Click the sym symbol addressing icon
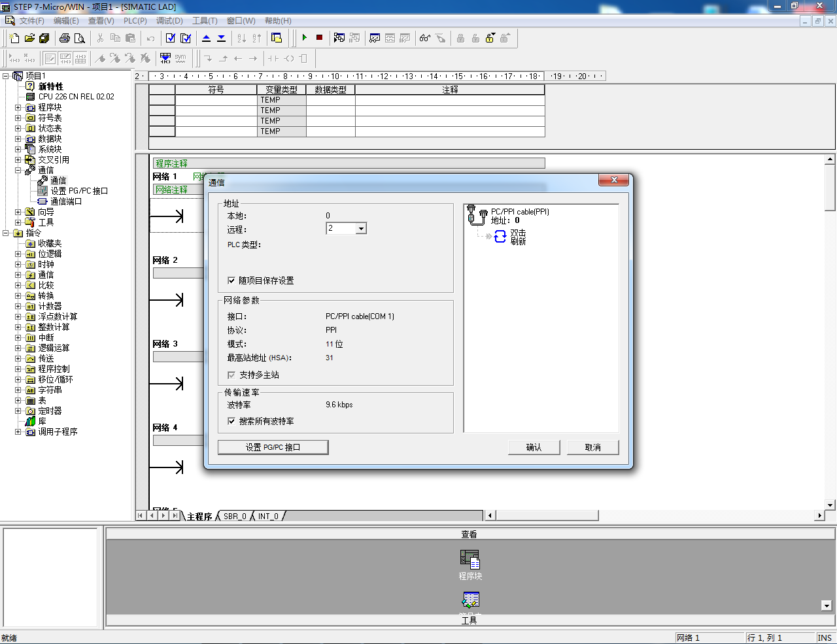The height and width of the screenshot is (644, 837). pyautogui.click(x=180, y=58)
